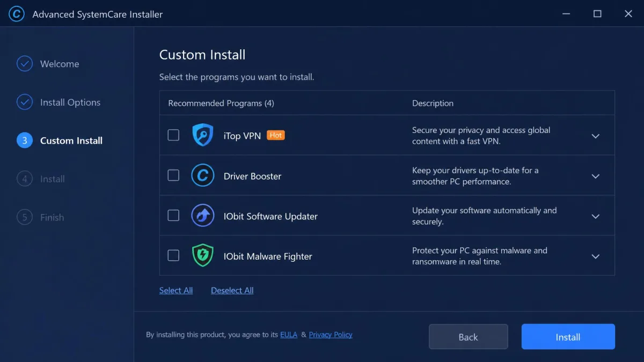The image size is (644, 362).
Task: Click the IObit Malware Fighter shield icon
Action: click(x=203, y=256)
